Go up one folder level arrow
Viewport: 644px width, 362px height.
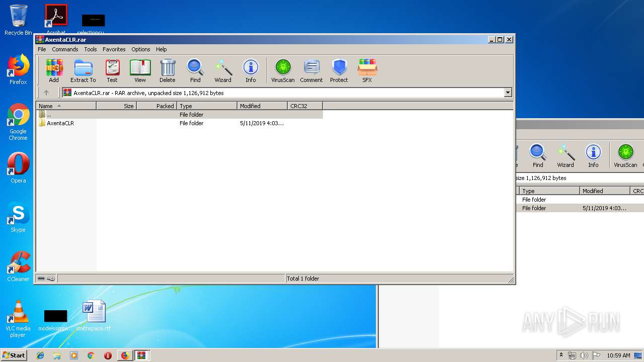tap(46, 93)
